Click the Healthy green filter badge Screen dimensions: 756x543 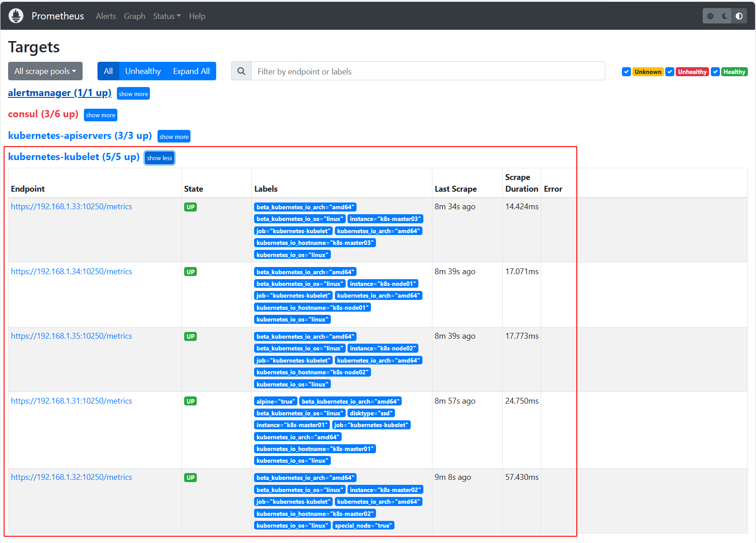734,72
